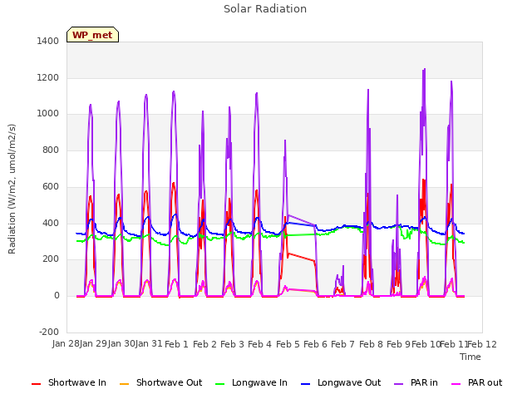Click the blue Longwave Out color swatch

pos(305,384)
